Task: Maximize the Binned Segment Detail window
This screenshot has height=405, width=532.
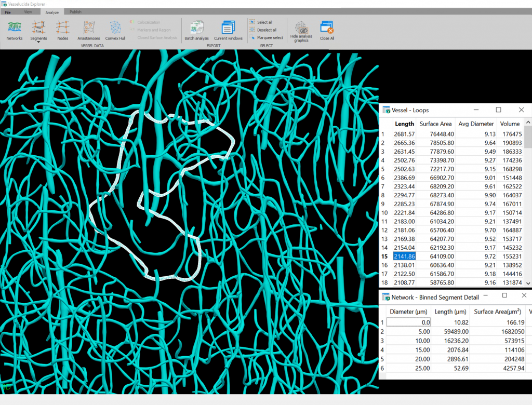Action: click(x=504, y=295)
